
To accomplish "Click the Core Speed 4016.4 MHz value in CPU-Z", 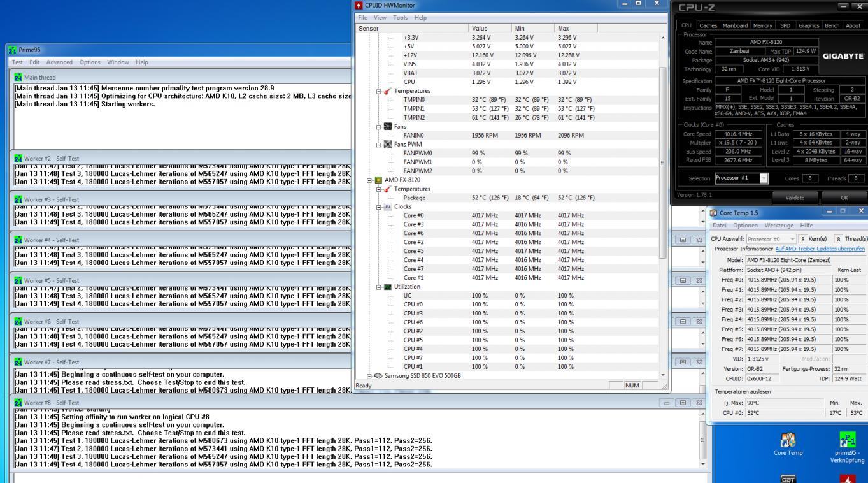I will tap(739, 134).
